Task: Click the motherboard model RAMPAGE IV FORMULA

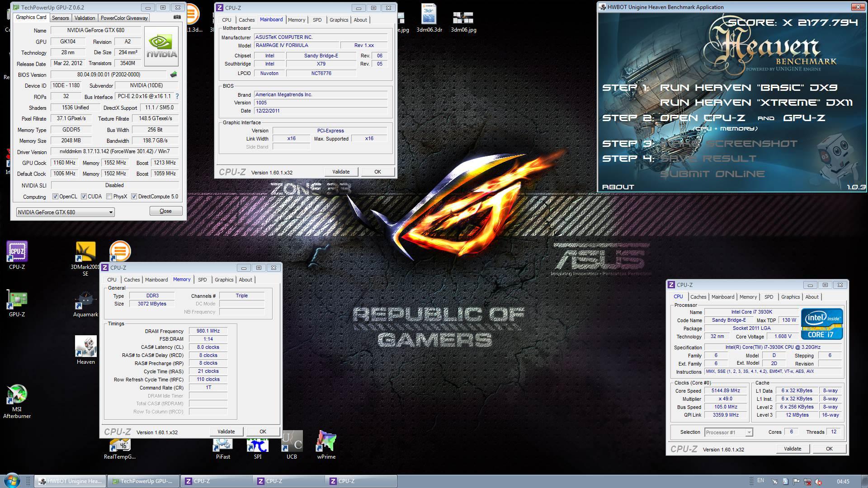Action: click(x=296, y=45)
